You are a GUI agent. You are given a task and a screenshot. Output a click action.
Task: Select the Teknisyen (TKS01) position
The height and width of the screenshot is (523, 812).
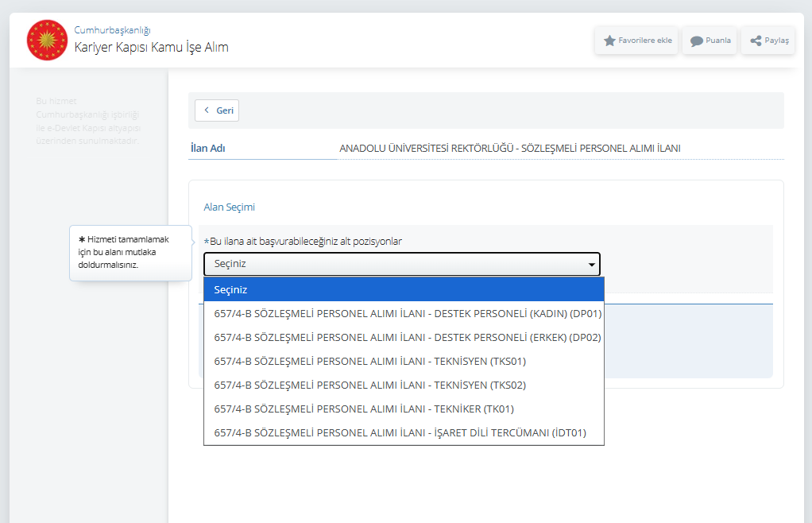coord(369,362)
